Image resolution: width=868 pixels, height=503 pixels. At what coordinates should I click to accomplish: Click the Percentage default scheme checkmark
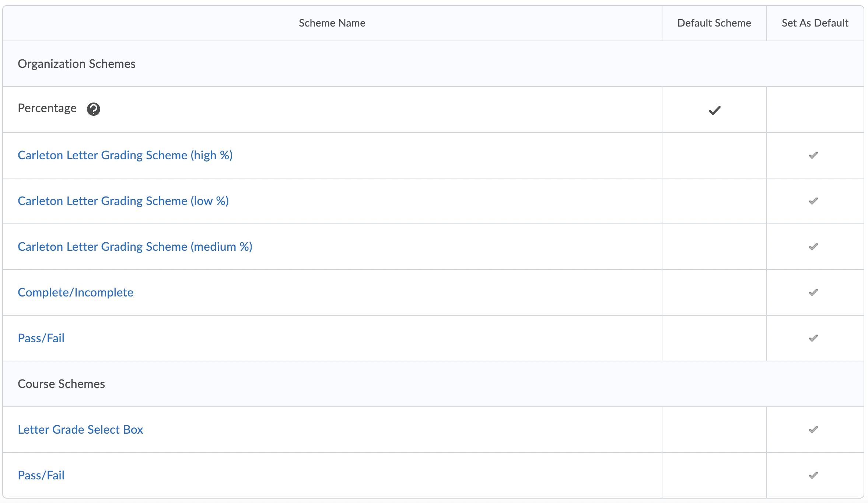tap(714, 110)
